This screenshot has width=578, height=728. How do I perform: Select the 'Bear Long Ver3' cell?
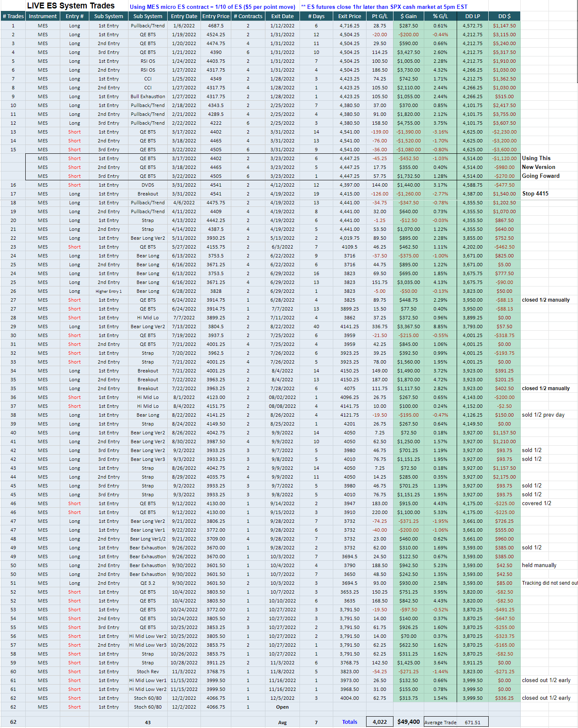coord(148,460)
